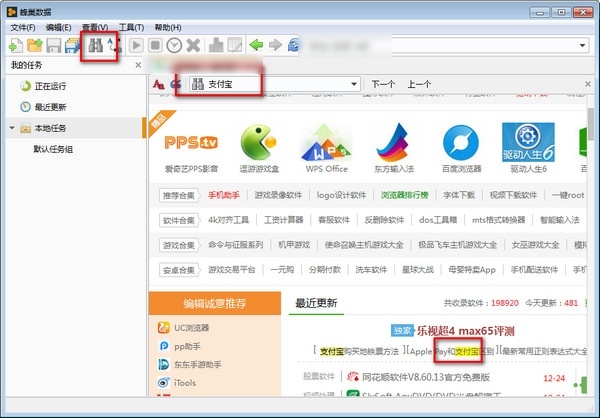Close the find bar
This screenshot has height=418, width=600.
click(x=588, y=84)
